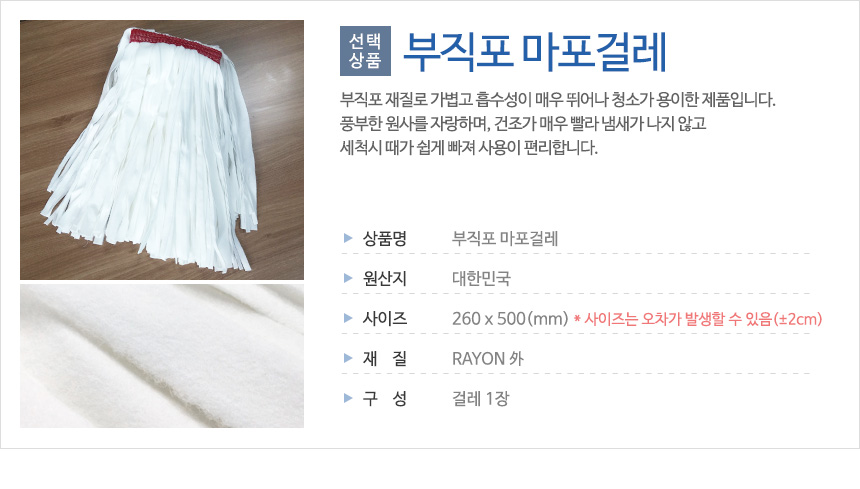The image size is (860, 489).
Task: Click the arrow beside 재 질
Action: coord(348,358)
